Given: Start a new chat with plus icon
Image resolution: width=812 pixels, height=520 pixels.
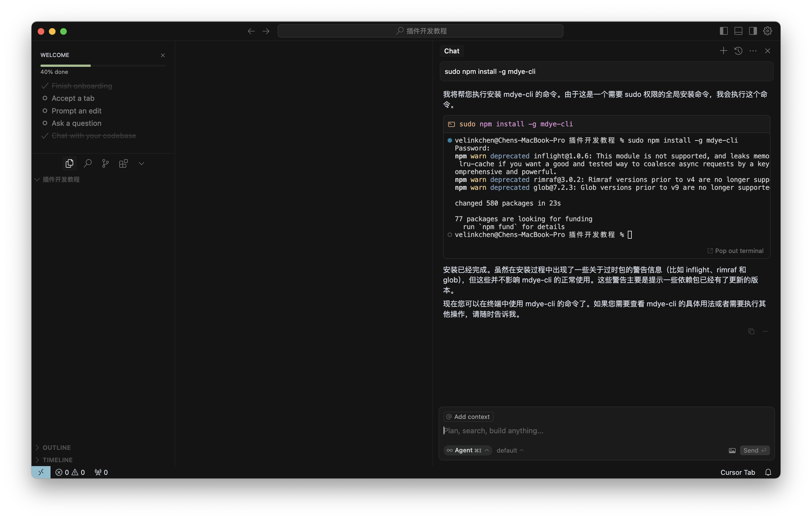Looking at the screenshot, I should coord(723,51).
